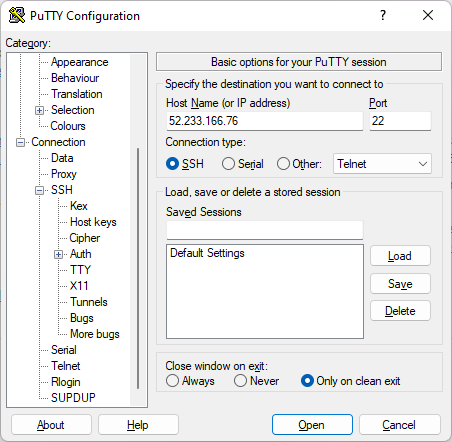Go to the Proxy settings category
The image size is (452, 442).
pos(64,174)
